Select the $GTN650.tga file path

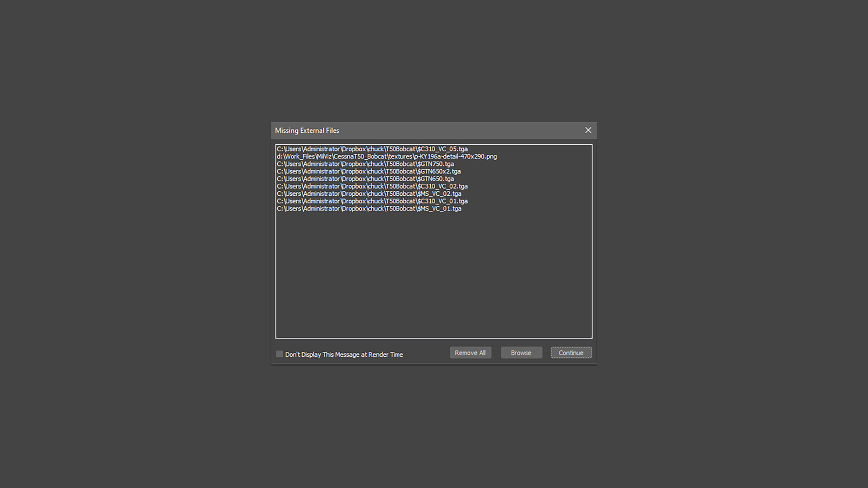coord(365,179)
